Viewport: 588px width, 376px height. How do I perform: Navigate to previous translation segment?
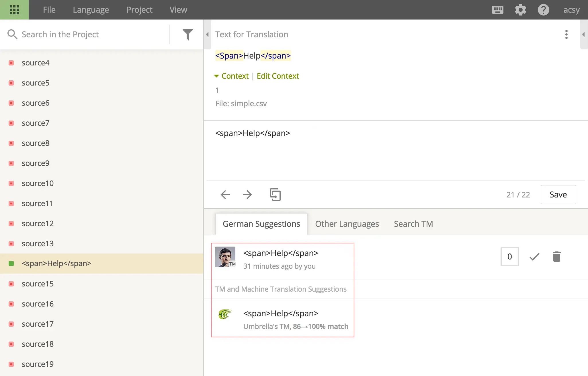pyautogui.click(x=225, y=194)
